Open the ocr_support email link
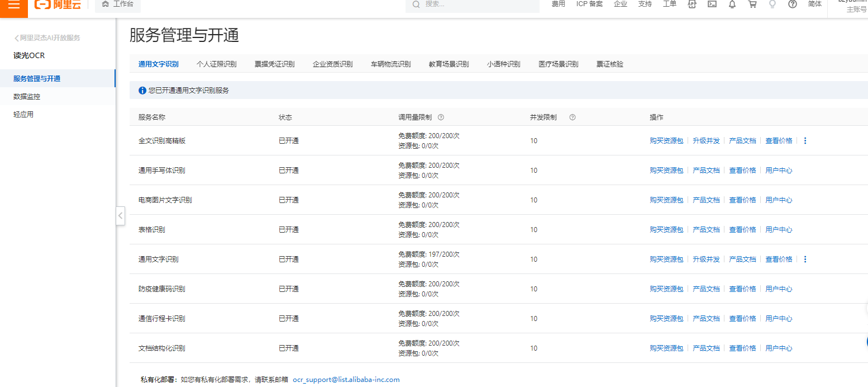The height and width of the screenshot is (387, 868). [346, 380]
